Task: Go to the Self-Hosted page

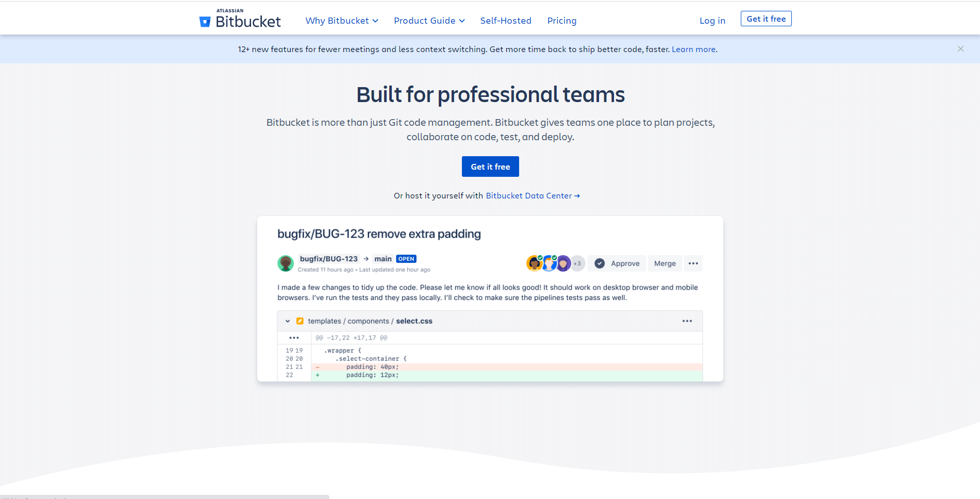Action: pos(506,21)
